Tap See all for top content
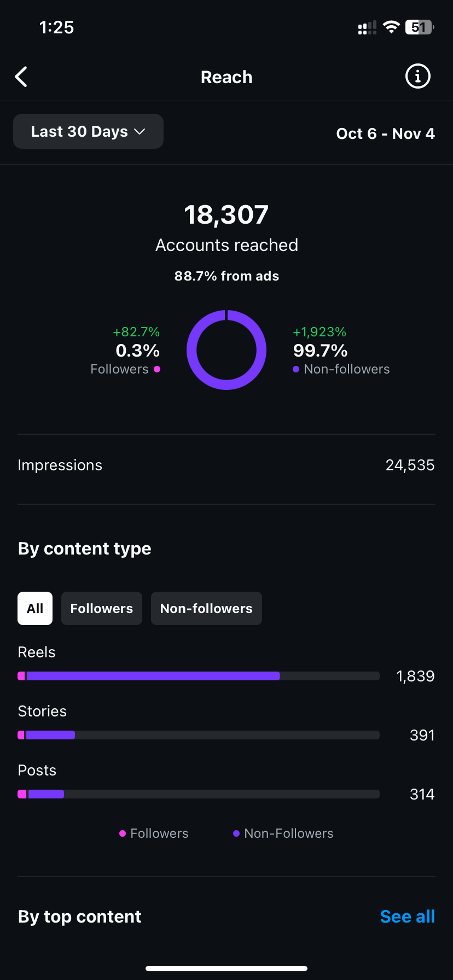The width and height of the screenshot is (453, 980). pos(407,917)
